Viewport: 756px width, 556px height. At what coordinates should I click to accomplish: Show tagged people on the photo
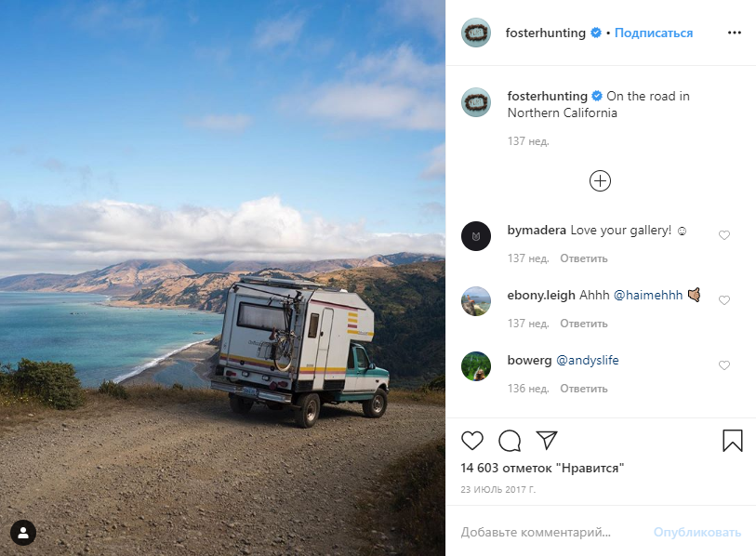point(23,533)
